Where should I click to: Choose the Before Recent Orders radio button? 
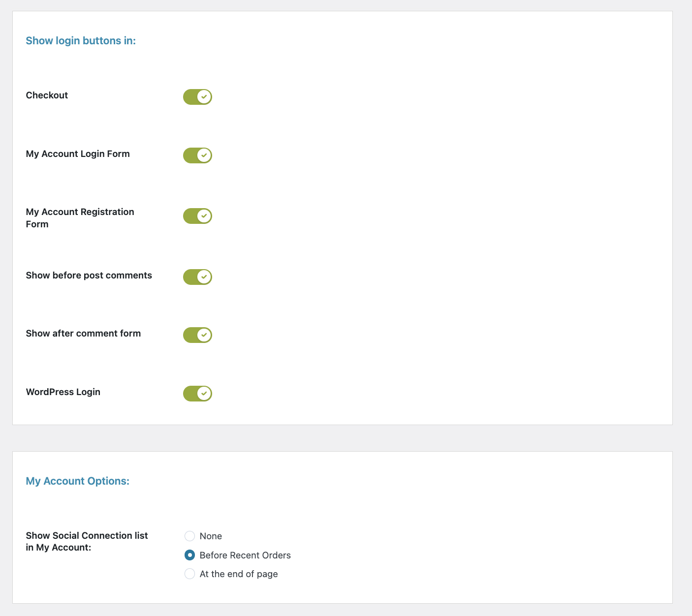tap(189, 555)
